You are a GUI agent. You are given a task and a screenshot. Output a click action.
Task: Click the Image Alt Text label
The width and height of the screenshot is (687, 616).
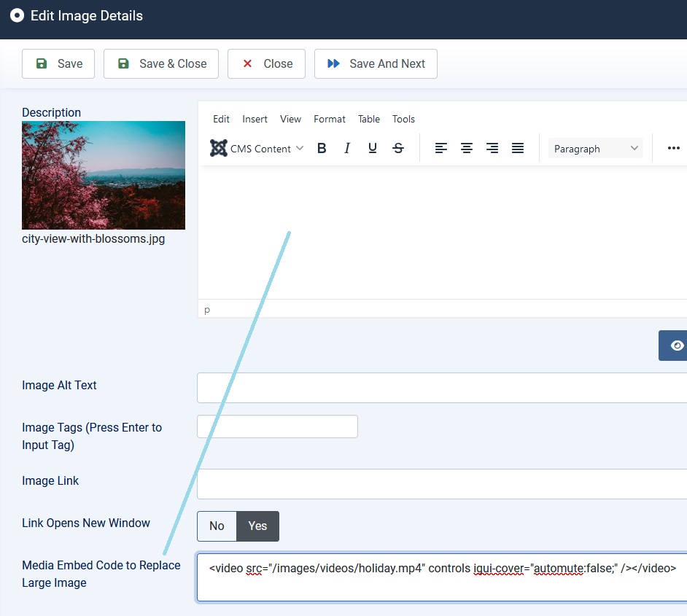pyautogui.click(x=59, y=386)
